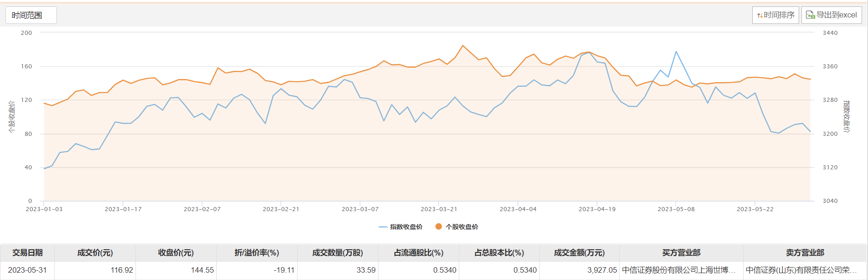Click the 个股收盘价 left axis title
This screenshot has height=280, width=868.
click(x=11, y=117)
